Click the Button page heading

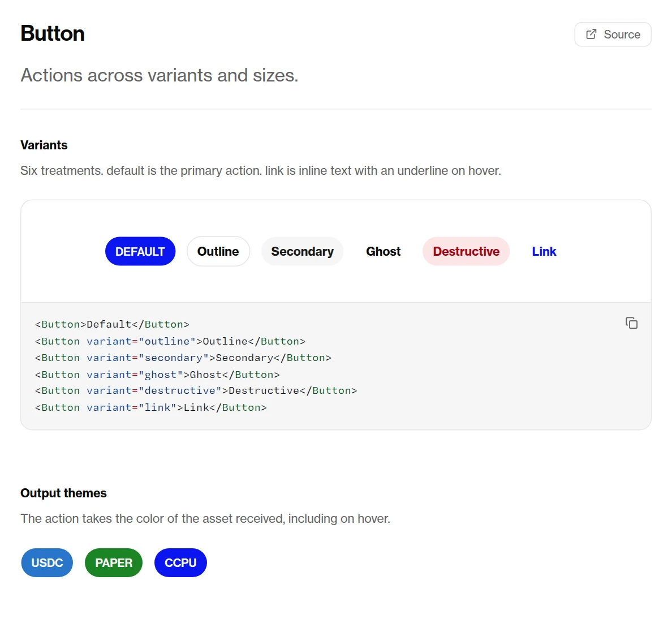point(52,33)
